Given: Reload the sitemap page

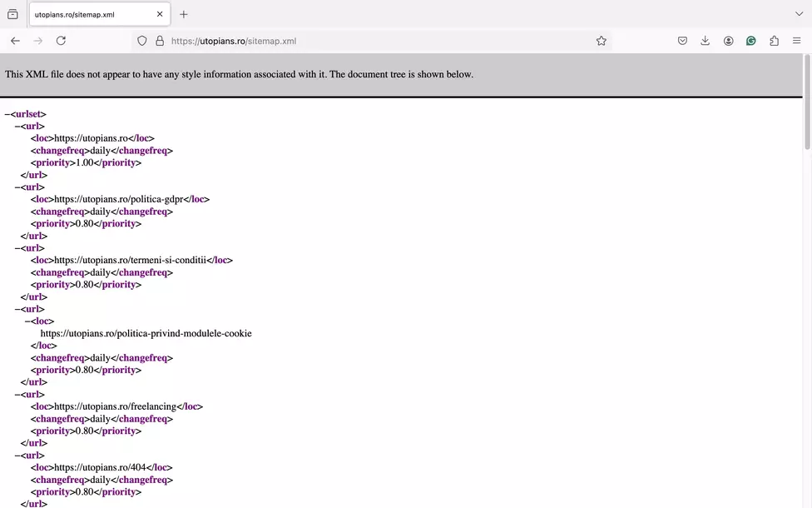Looking at the screenshot, I should click(x=61, y=41).
